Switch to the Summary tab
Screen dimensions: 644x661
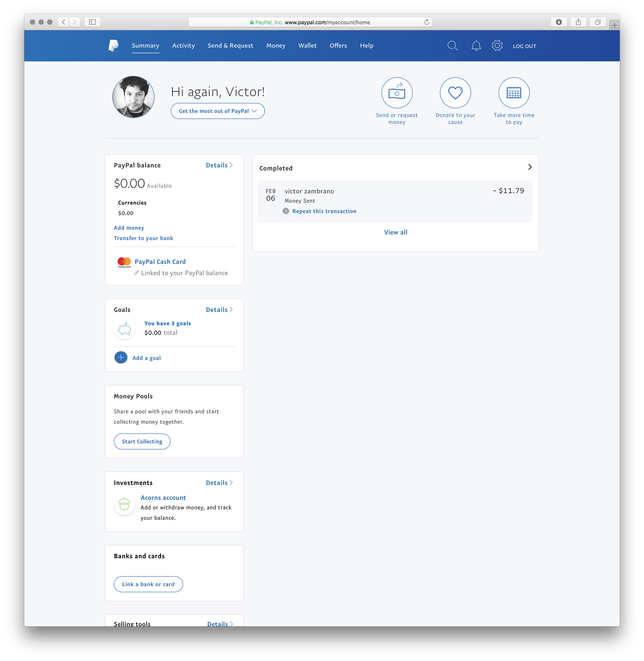(x=145, y=46)
